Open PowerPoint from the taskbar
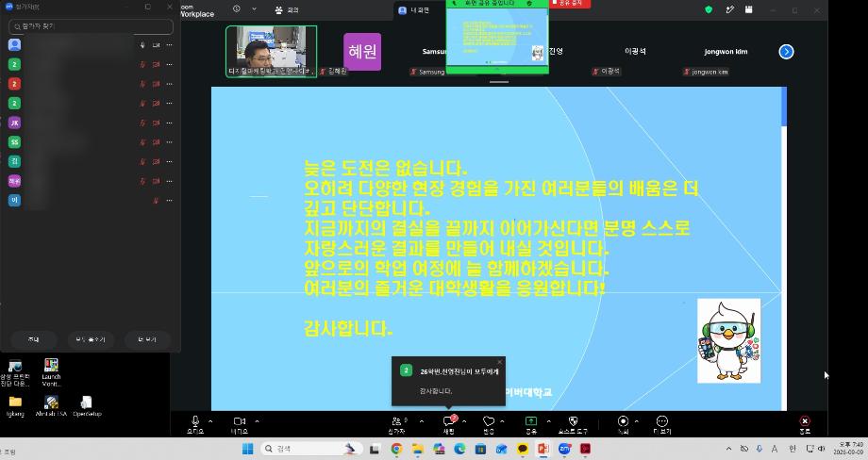Screen dimensions: 868x460 [543, 449]
